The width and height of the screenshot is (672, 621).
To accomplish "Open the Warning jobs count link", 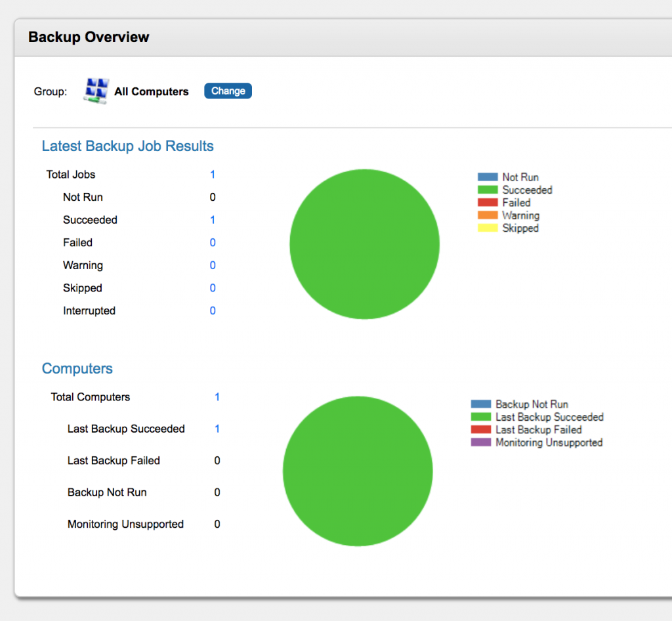I will [x=213, y=265].
